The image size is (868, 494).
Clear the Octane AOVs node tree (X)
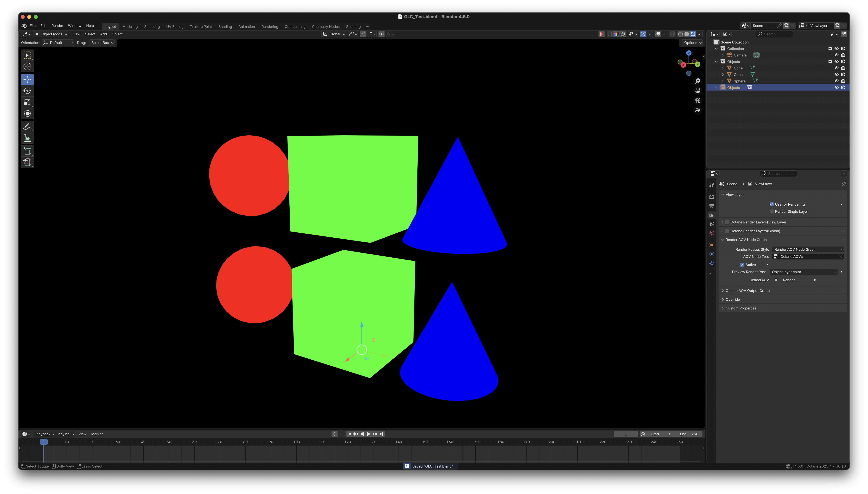click(x=841, y=257)
